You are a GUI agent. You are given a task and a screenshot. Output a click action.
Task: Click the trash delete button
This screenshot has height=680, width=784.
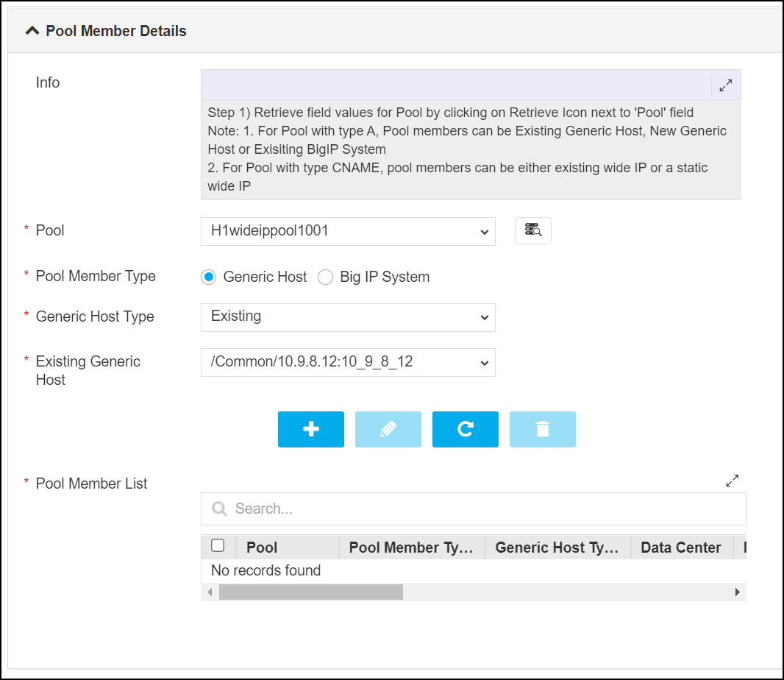click(x=543, y=429)
